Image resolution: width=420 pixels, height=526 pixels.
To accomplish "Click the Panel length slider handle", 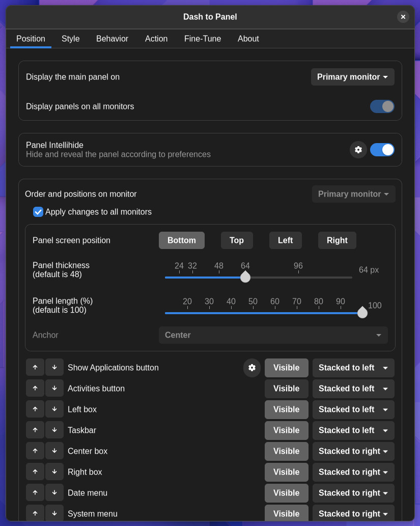I will [x=362, y=312].
